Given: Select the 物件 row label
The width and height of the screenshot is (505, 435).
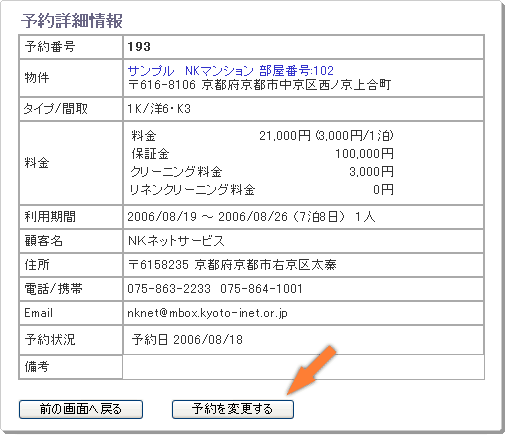Looking at the screenshot, I should (37, 78).
